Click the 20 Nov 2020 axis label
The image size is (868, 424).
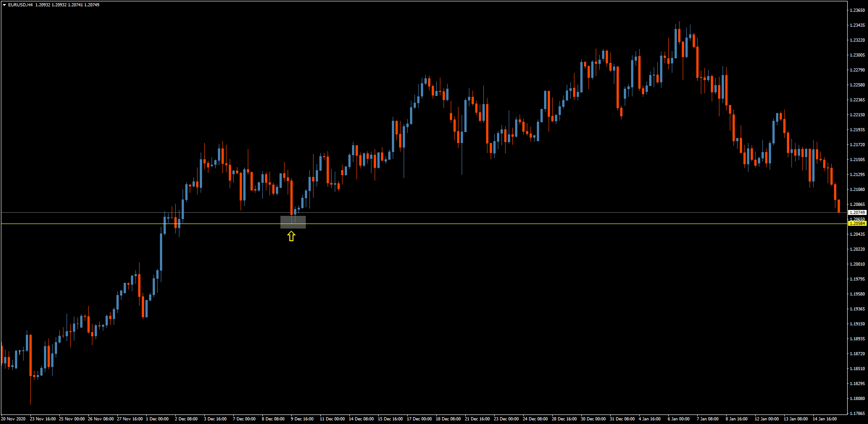[x=14, y=419]
